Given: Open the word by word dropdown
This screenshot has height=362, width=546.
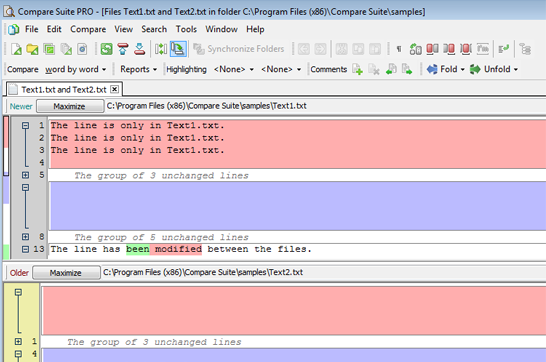Looking at the screenshot, I should click(x=75, y=69).
